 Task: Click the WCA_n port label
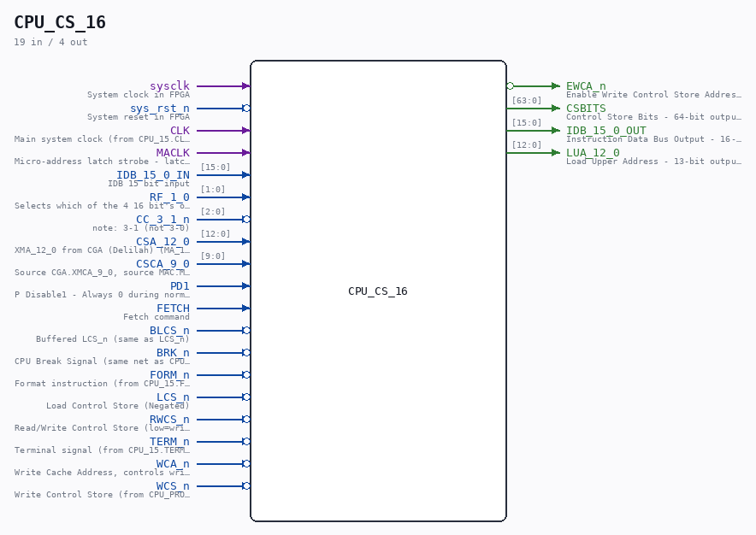173,464
